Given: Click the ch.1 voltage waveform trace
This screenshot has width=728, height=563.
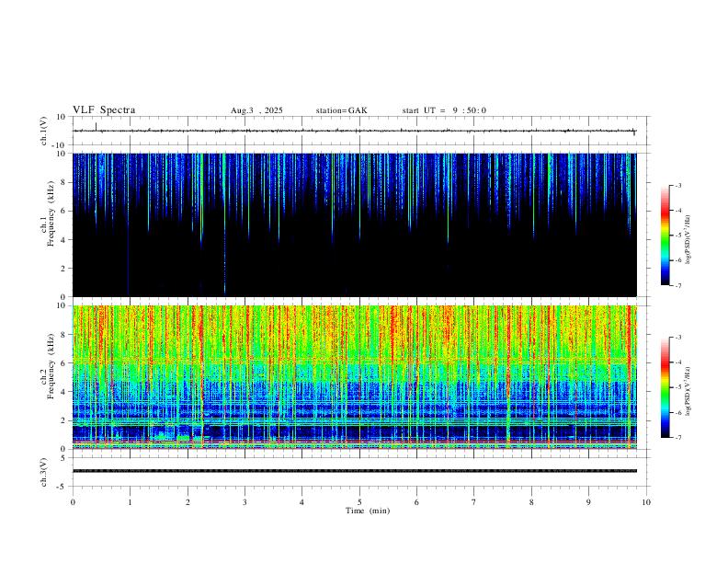Looking at the screenshot, I should coord(354,131).
